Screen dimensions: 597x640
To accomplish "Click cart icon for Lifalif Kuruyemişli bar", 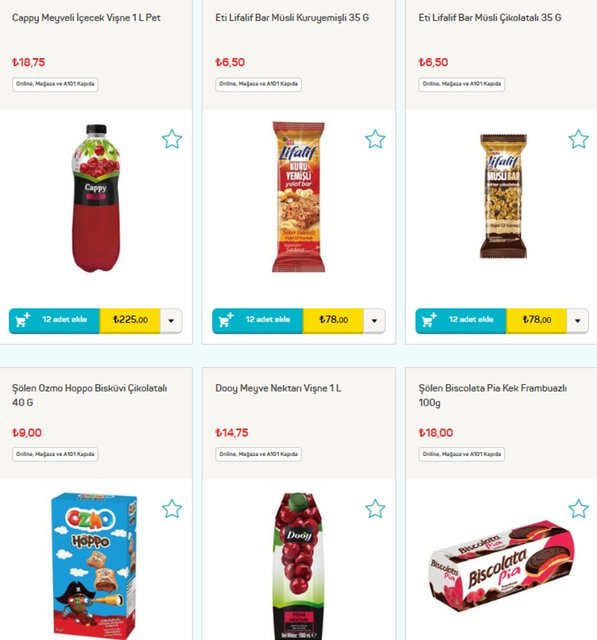I will [x=226, y=320].
